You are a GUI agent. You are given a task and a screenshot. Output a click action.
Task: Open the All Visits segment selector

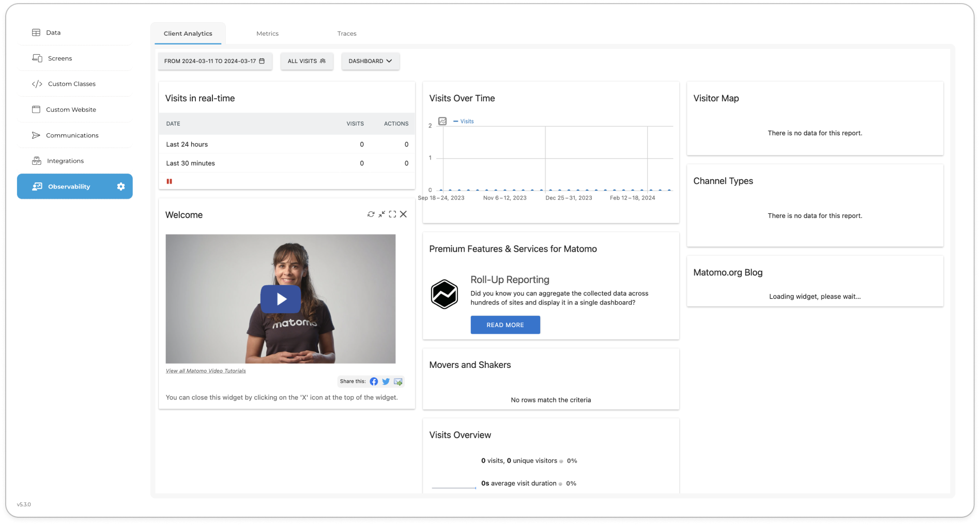pyautogui.click(x=307, y=61)
